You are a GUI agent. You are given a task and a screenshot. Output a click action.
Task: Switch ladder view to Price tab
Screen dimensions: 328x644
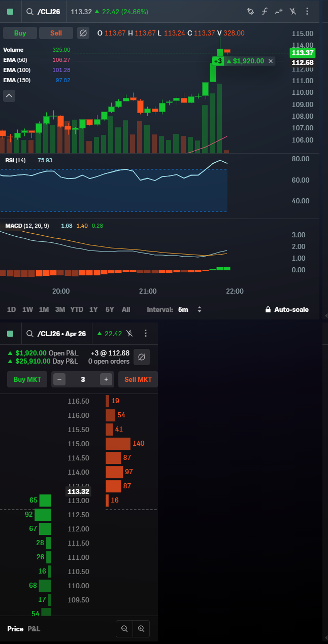tap(15, 629)
